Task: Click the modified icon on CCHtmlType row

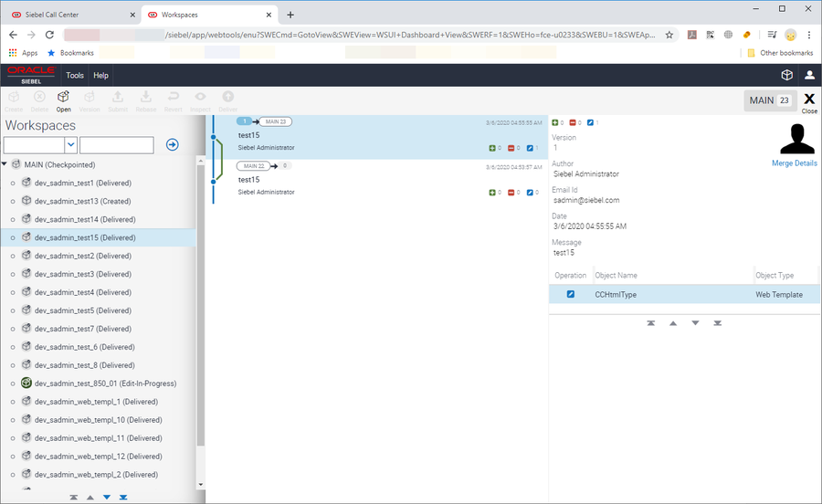Action: coord(570,294)
